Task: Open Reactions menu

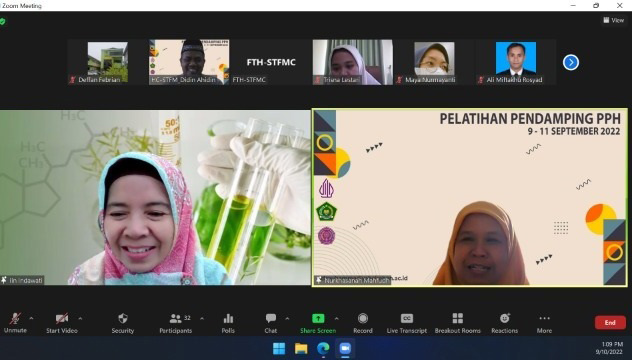Action: click(x=505, y=323)
